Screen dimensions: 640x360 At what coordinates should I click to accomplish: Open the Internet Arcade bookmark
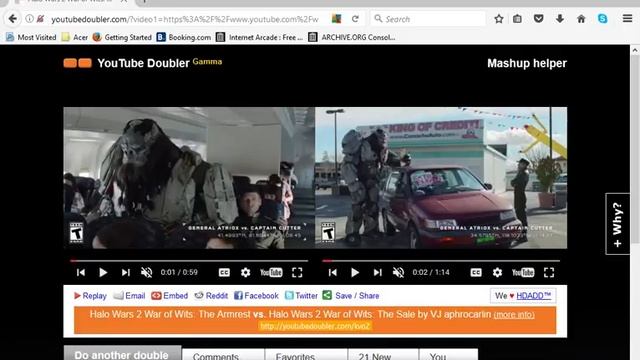pos(260,37)
